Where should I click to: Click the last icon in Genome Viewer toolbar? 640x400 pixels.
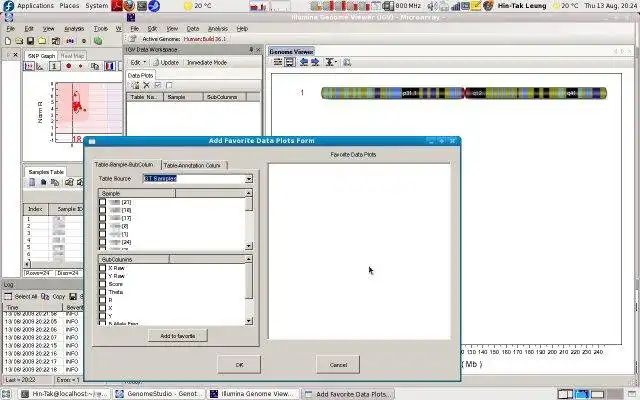point(347,62)
